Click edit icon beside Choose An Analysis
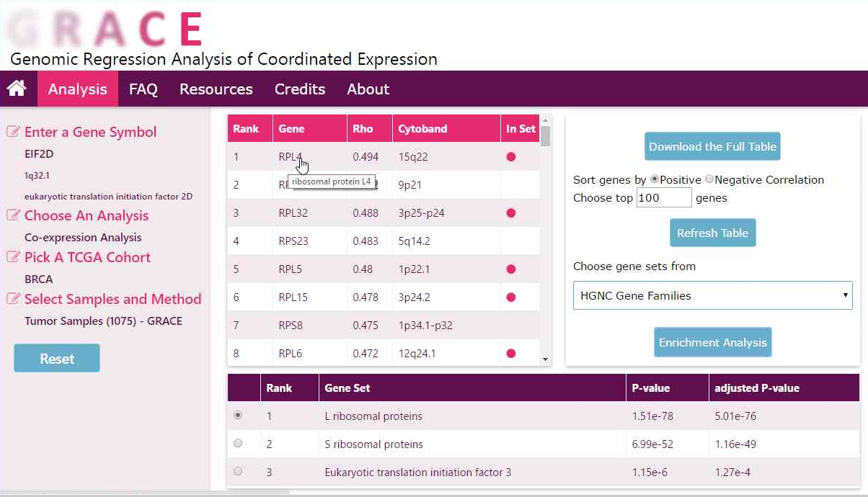Image resolution: width=868 pixels, height=497 pixels. point(13,215)
